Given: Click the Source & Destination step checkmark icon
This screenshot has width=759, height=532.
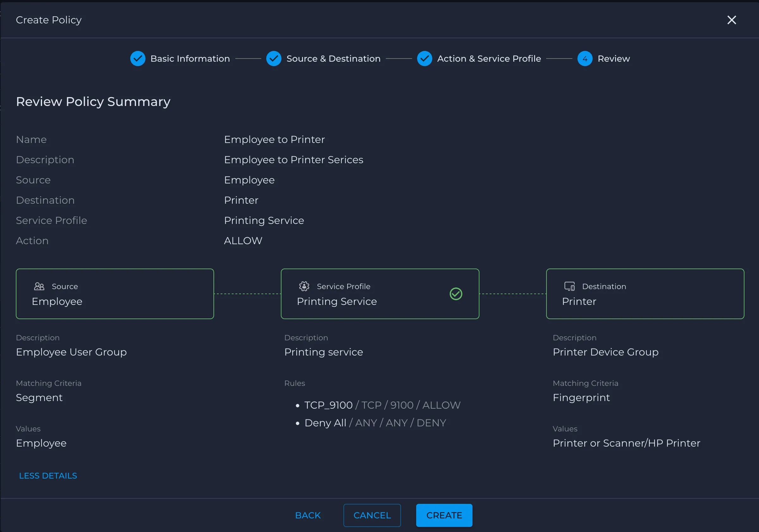Looking at the screenshot, I should [274, 59].
